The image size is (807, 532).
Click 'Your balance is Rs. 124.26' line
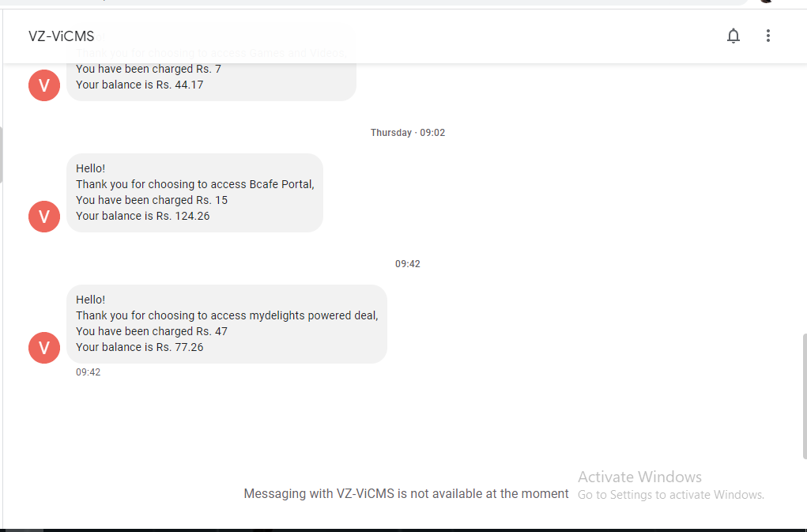[142, 216]
